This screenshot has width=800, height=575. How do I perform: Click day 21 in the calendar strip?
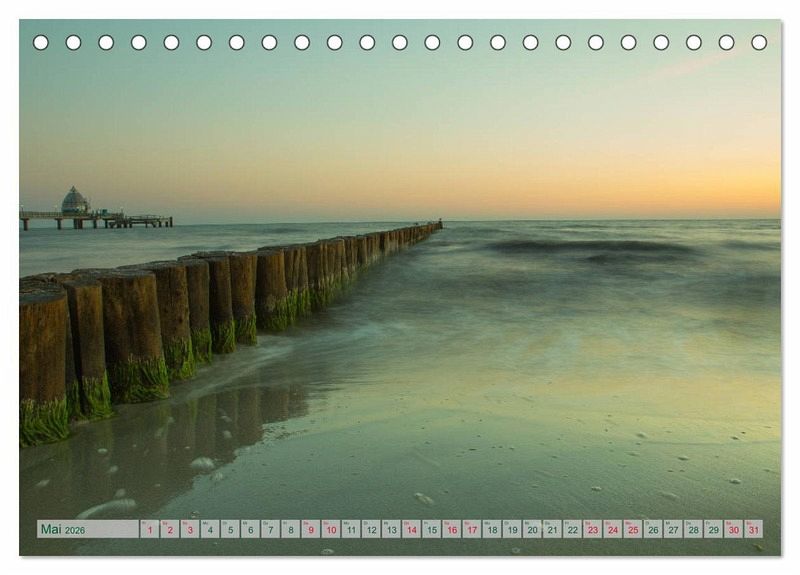tap(553, 529)
